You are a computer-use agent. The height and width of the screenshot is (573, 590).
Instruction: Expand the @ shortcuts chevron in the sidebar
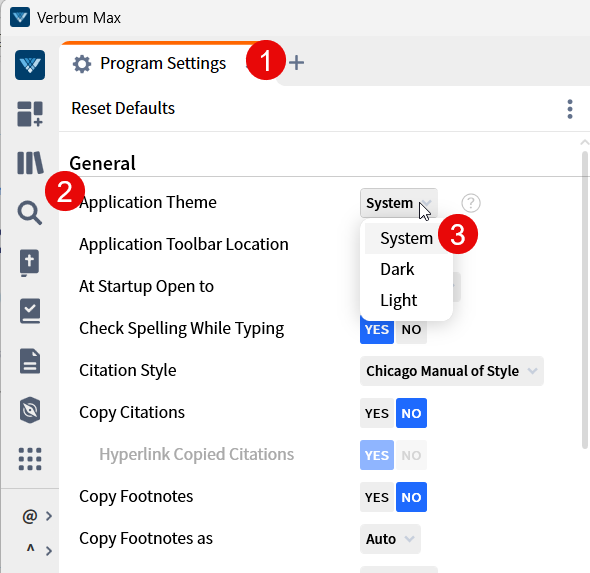(49, 516)
